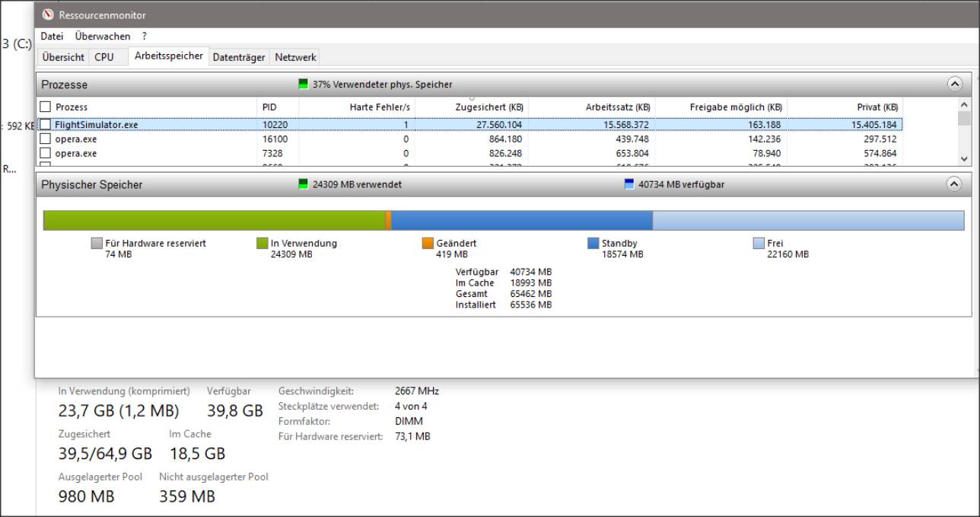Sort by Privat (KB) column

click(x=845, y=107)
